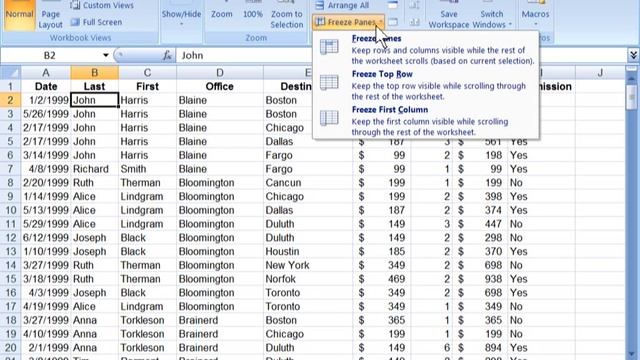Expand the formula bar with double chevron
The width and height of the screenshot is (640, 360).
[633, 55]
